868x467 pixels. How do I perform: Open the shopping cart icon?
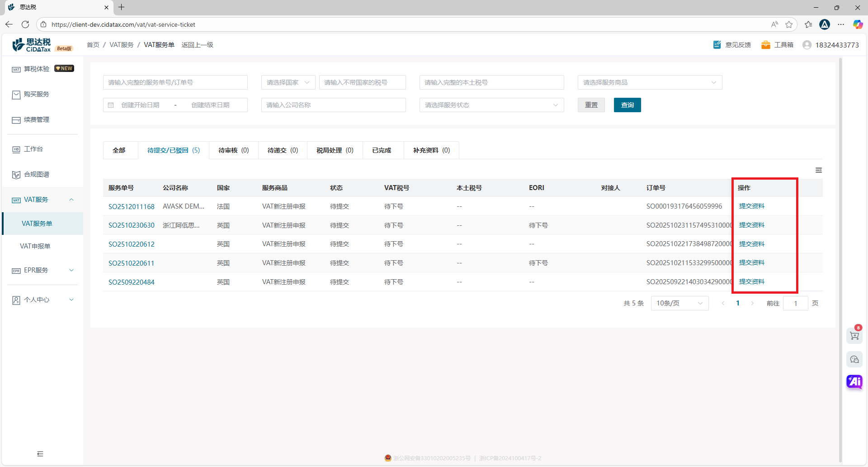854,336
